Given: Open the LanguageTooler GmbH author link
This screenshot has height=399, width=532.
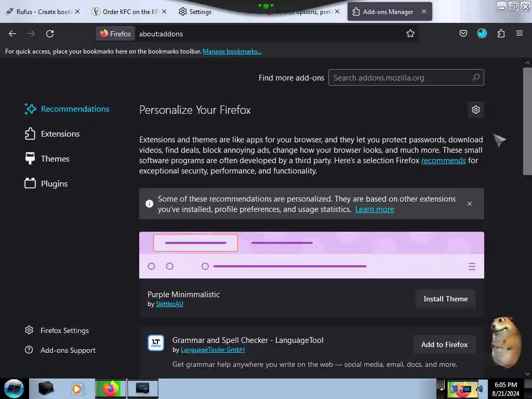Looking at the screenshot, I should (x=212, y=350).
